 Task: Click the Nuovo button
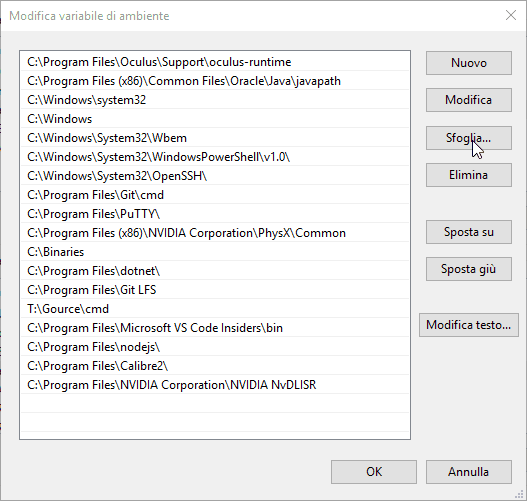(x=469, y=63)
